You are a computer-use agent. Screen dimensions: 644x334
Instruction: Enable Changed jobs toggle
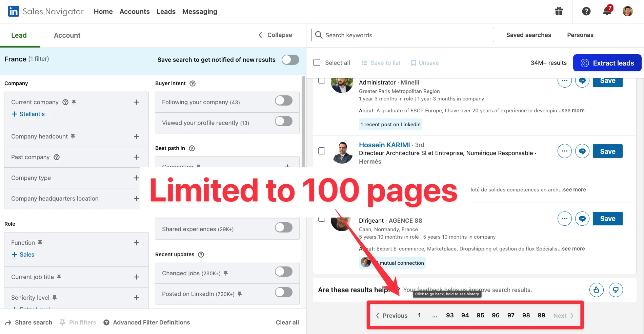click(284, 272)
